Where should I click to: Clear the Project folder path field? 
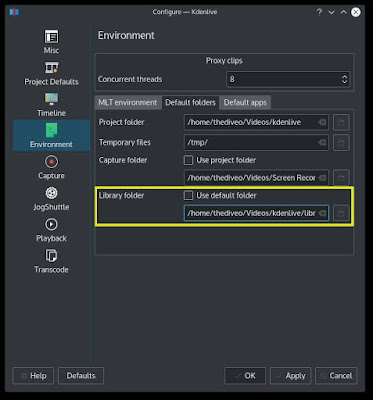click(x=322, y=122)
